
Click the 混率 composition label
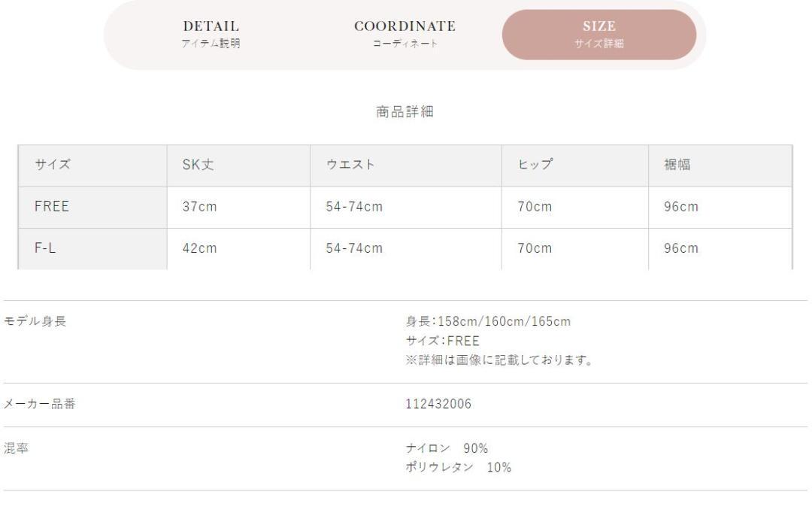pos(16,448)
